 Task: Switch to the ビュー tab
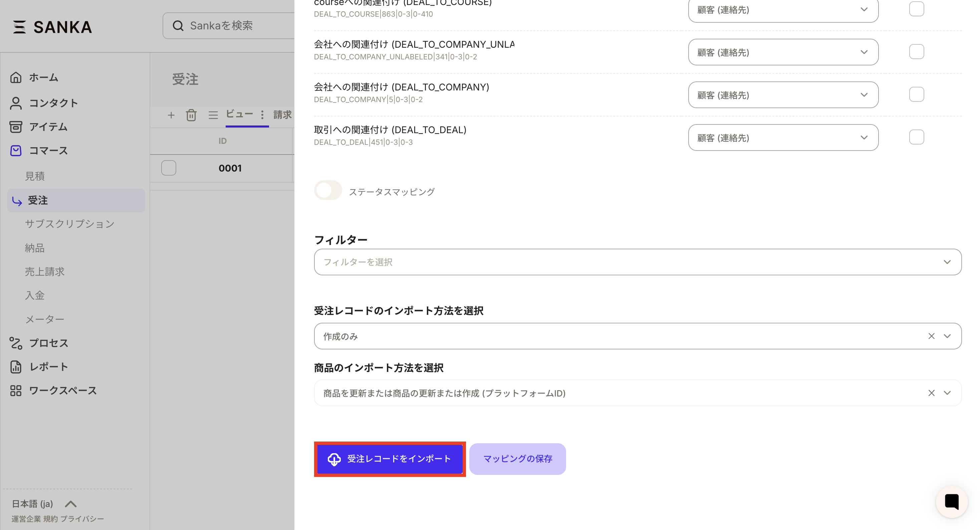[239, 114]
